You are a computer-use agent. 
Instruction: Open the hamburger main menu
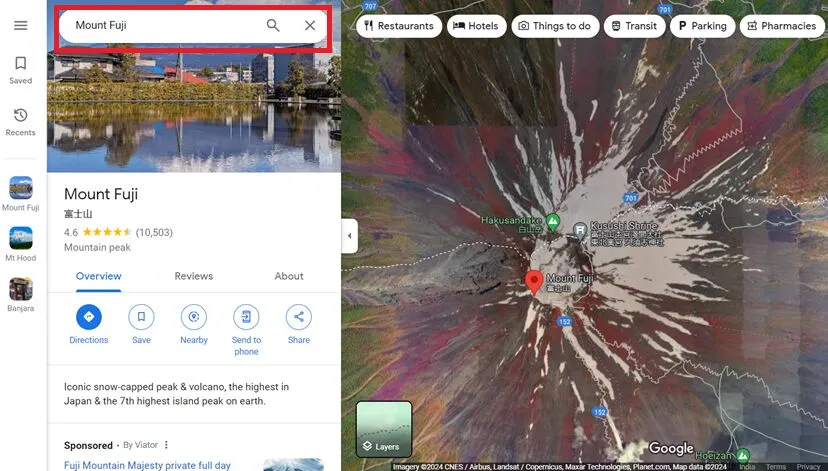[x=21, y=25]
